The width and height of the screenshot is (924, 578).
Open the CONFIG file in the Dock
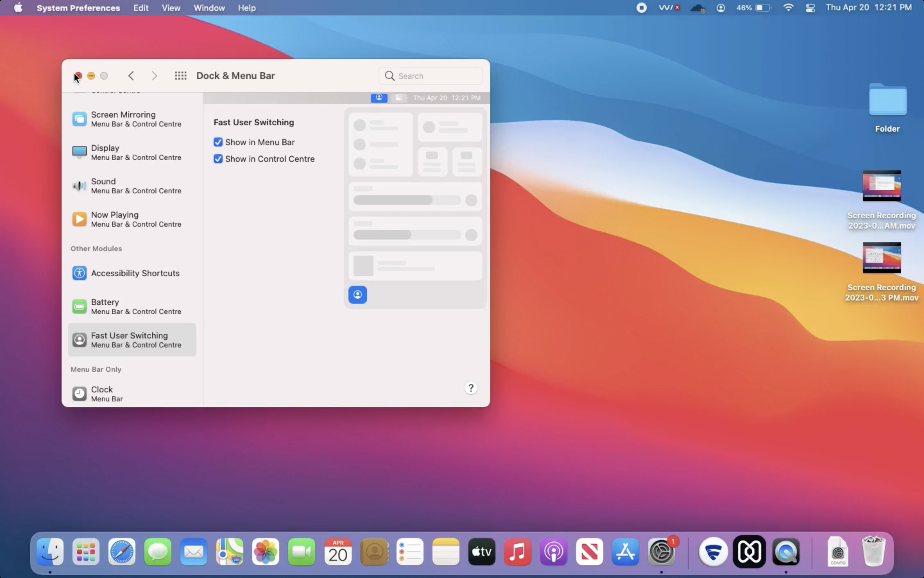838,552
